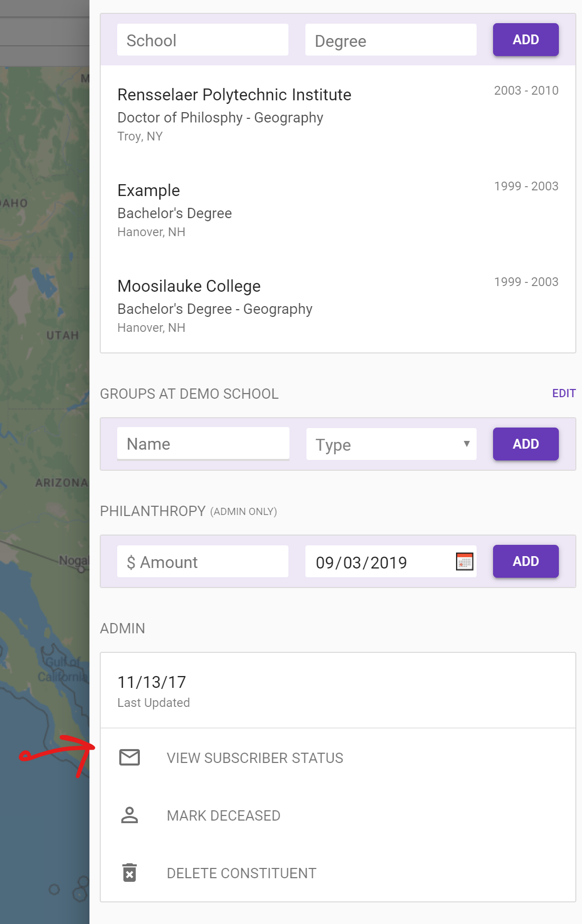Screen dimensions: 582x924
Task: Expand the group Type dropdown
Action: [x=391, y=444]
